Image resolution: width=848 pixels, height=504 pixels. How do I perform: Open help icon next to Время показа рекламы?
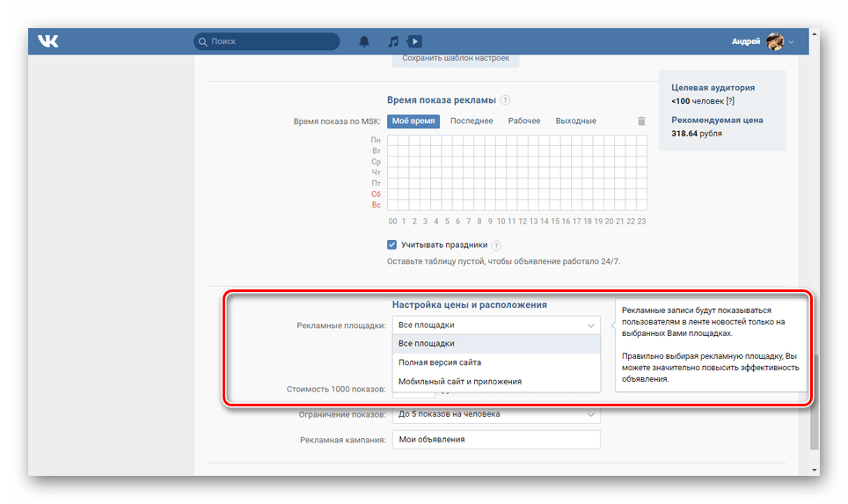pyautogui.click(x=505, y=100)
